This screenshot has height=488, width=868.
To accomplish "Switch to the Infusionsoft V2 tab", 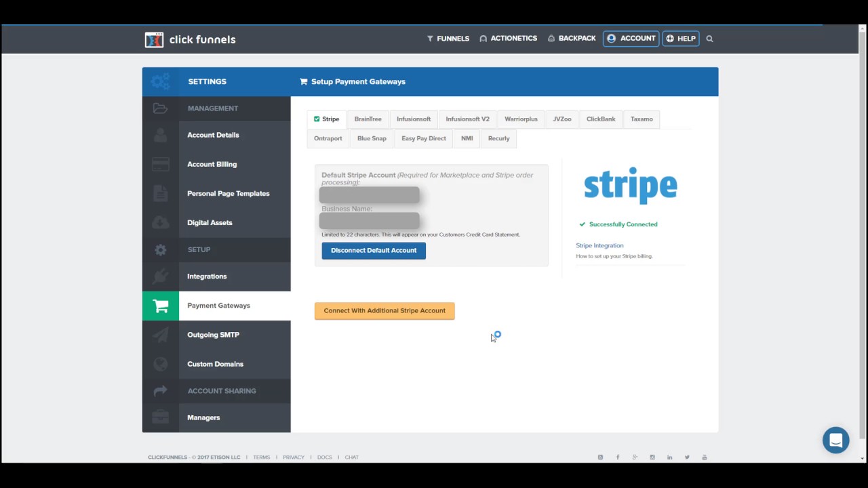I will coord(467,119).
